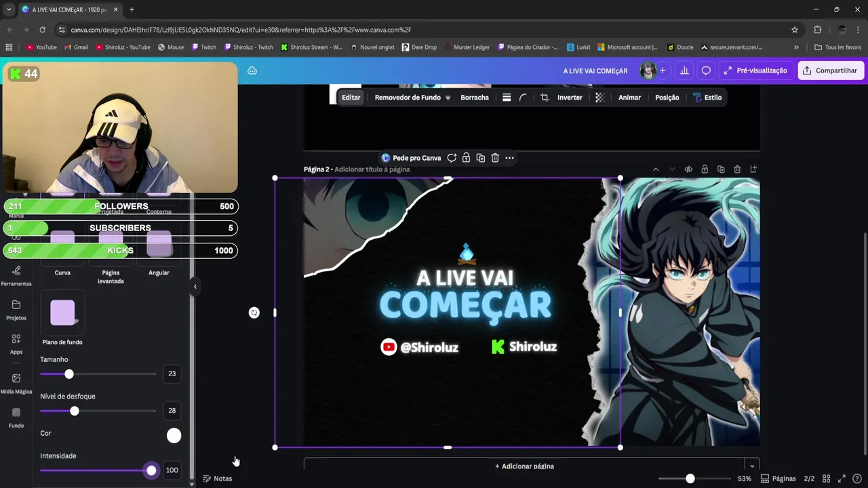Click the Nível de desfoque slider handle
Screen dimensions: 868x488
[75, 411]
